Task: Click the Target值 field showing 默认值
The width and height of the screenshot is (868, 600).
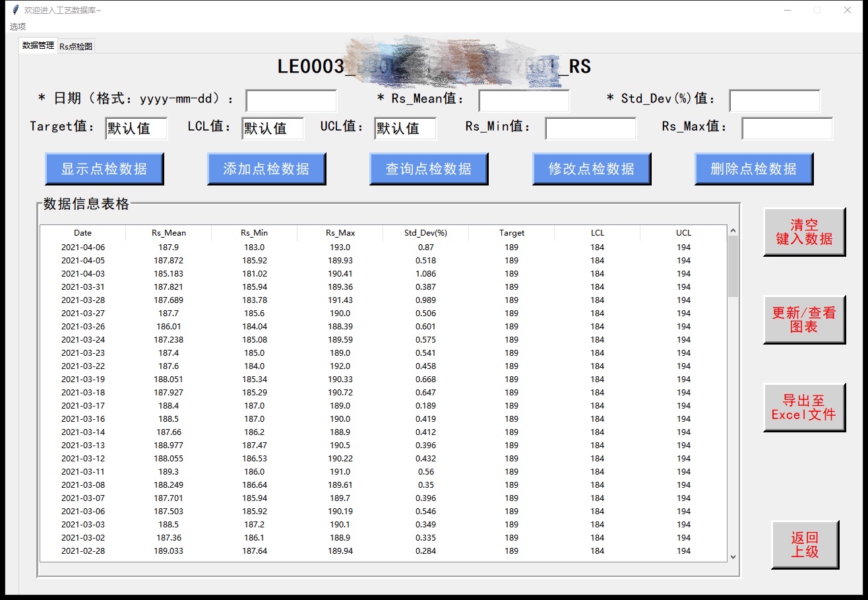Action: click(136, 128)
